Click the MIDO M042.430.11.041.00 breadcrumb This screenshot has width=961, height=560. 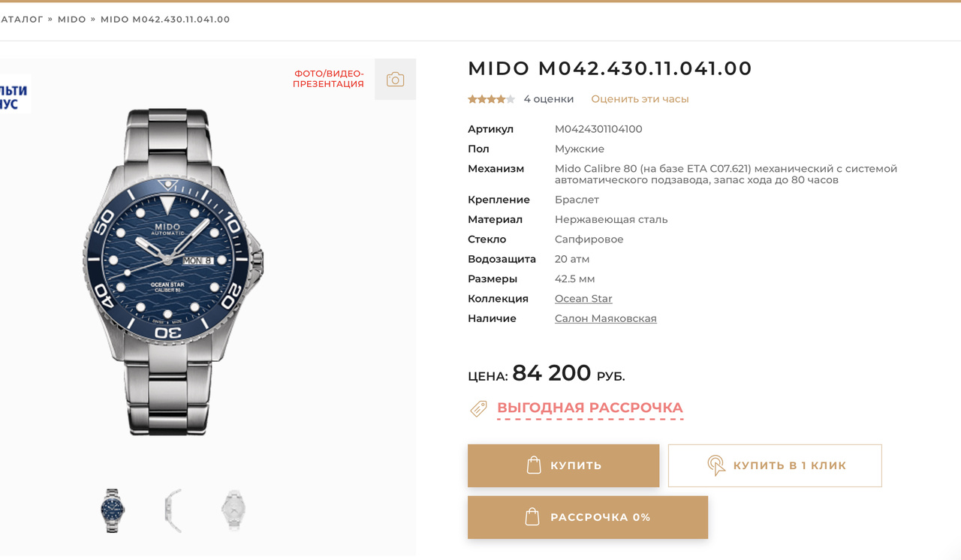165,20
